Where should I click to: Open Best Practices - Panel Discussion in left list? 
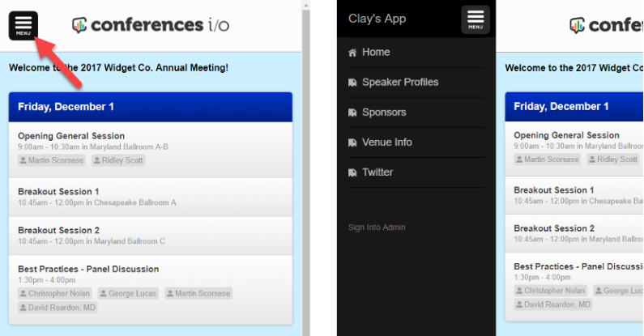point(88,269)
